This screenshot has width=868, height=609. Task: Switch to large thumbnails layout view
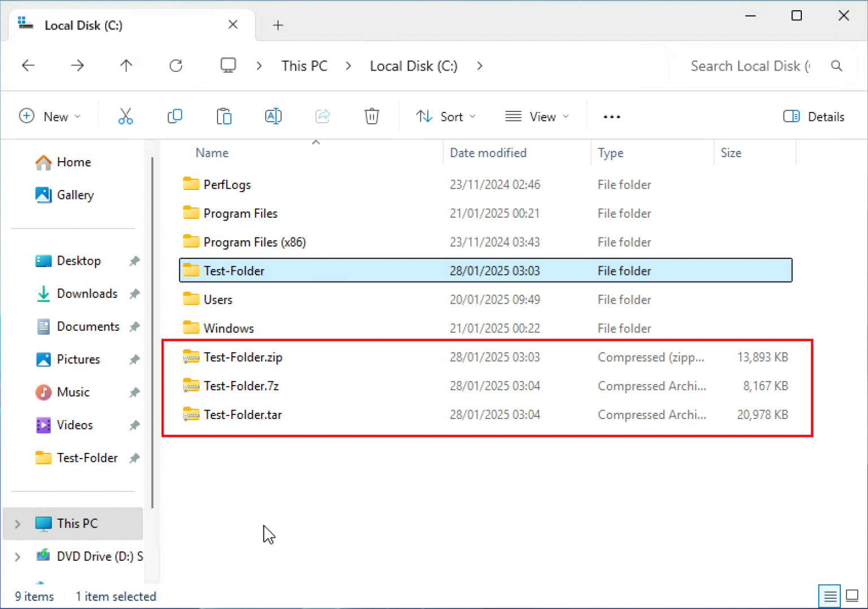(x=853, y=595)
